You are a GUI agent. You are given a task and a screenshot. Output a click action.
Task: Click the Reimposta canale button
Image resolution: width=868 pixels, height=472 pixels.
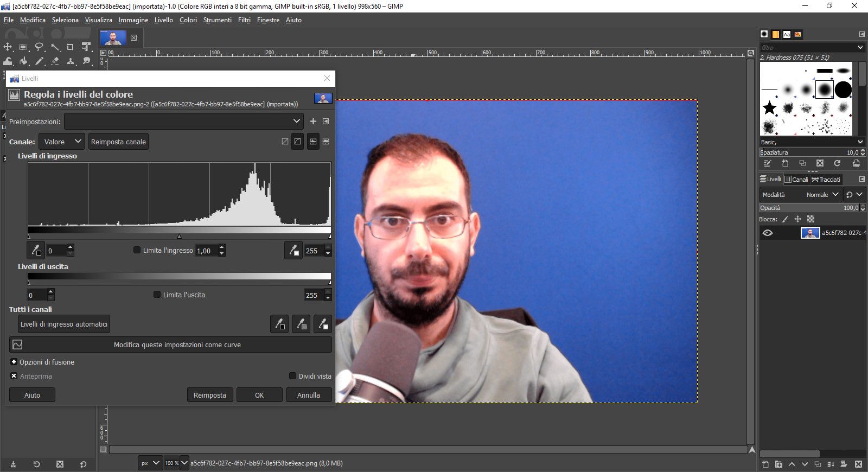coord(118,142)
